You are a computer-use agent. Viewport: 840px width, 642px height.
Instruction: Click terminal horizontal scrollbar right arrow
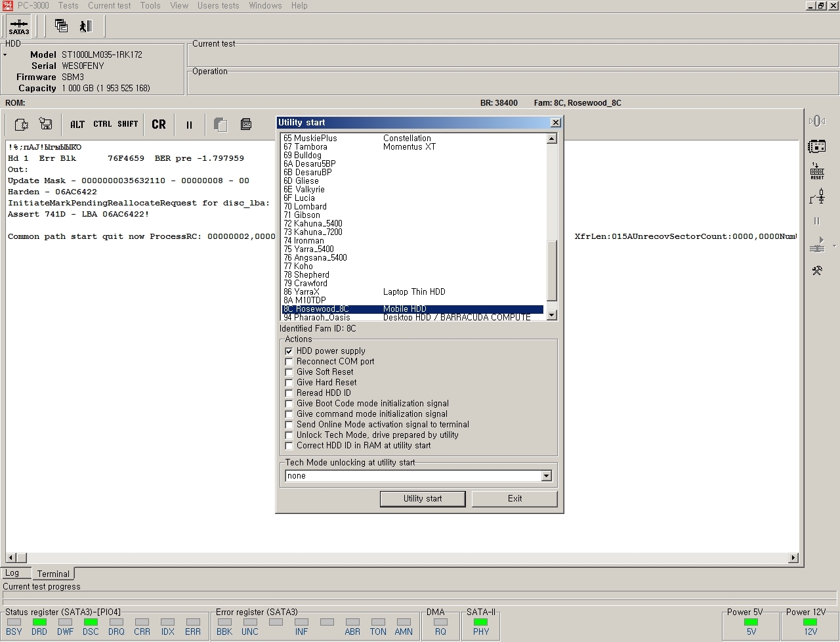point(793,558)
